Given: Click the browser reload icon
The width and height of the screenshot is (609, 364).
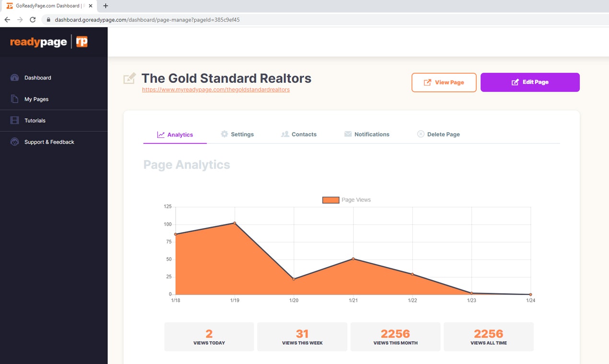Looking at the screenshot, I should (32, 20).
